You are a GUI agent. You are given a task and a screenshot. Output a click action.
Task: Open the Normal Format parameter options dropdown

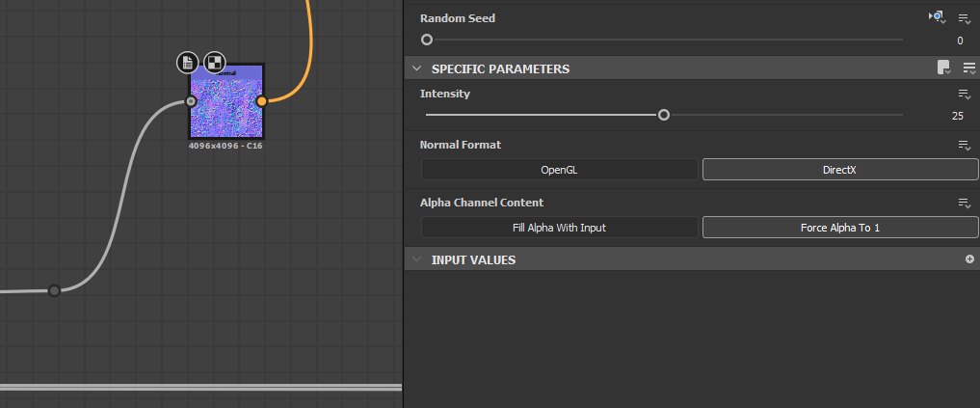[x=964, y=146]
